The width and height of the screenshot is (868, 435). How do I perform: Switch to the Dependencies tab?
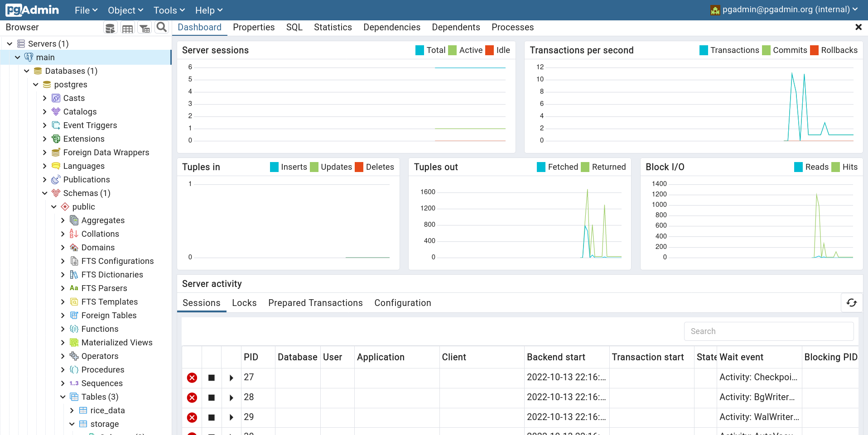[392, 27]
